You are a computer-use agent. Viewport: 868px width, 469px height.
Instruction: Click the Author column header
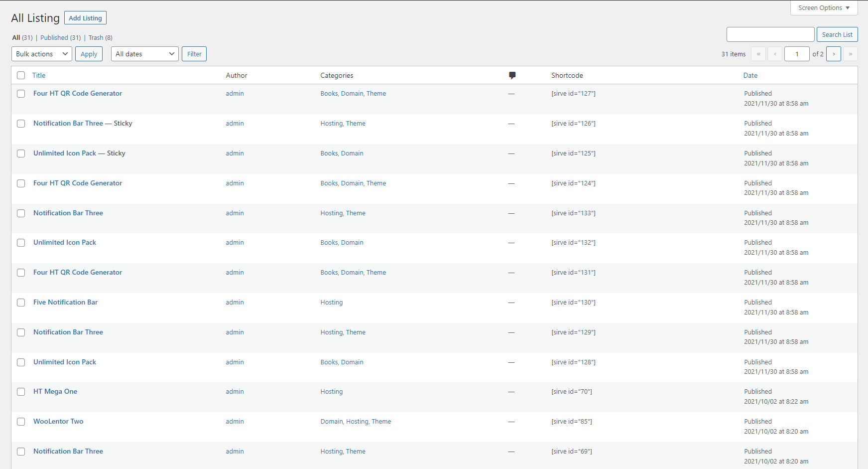(x=237, y=75)
